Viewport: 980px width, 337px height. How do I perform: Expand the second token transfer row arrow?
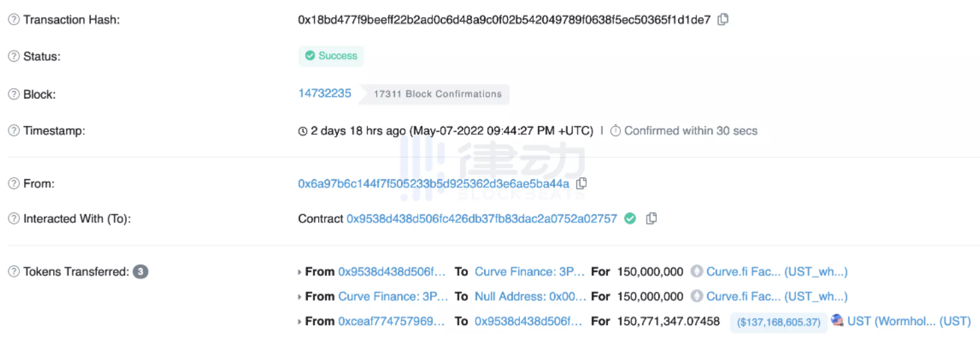[300, 297]
